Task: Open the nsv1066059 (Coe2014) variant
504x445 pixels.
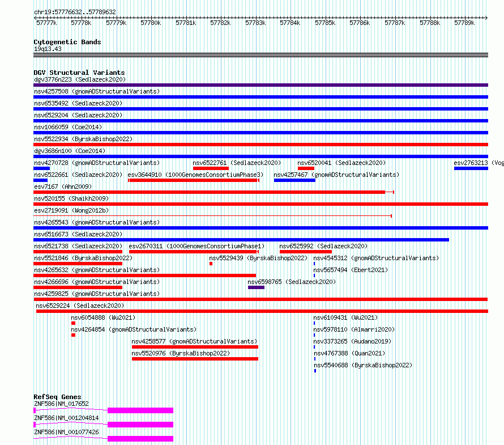Action: coord(68,127)
